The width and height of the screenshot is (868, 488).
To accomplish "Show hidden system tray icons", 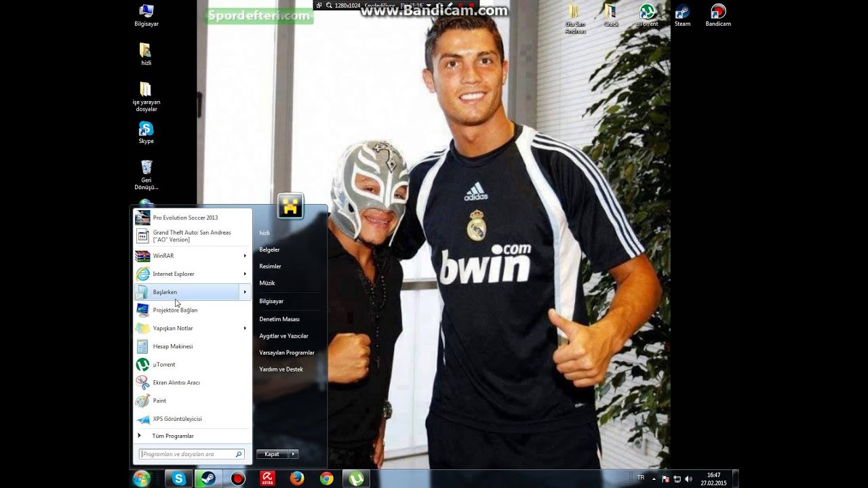I will point(654,479).
